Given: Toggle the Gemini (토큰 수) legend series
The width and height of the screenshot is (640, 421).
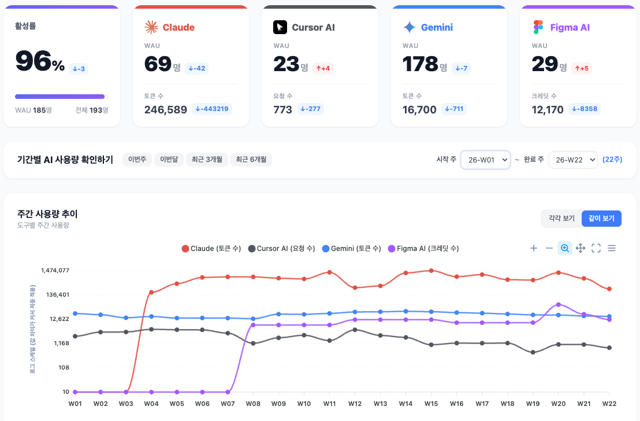Looking at the screenshot, I should click(x=351, y=248).
